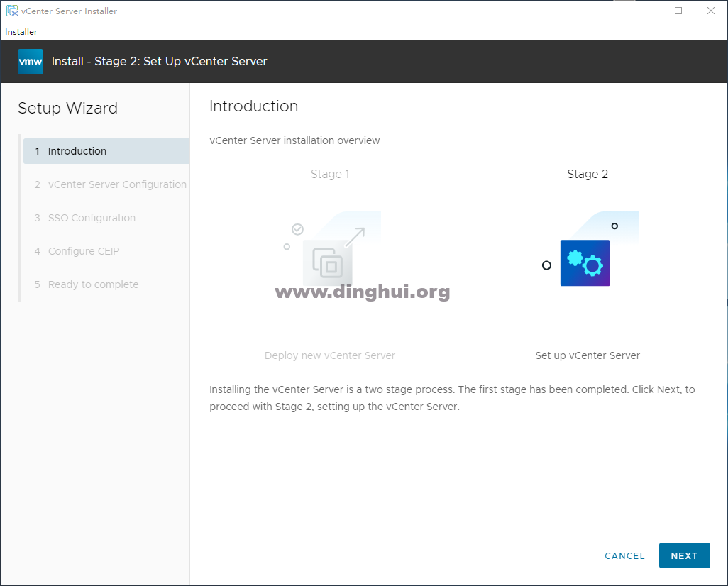Viewport: 728px width, 586px height.
Task: Click the 'Setup Wizard' heading
Action: [68, 109]
